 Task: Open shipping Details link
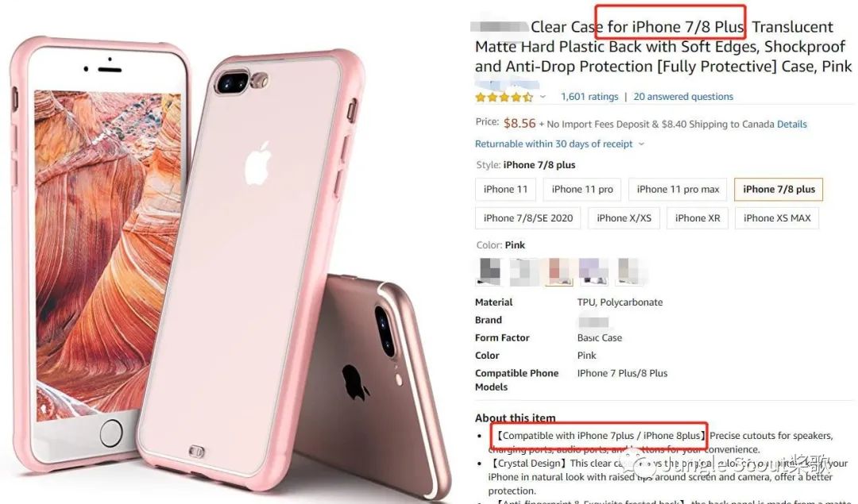(792, 124)
